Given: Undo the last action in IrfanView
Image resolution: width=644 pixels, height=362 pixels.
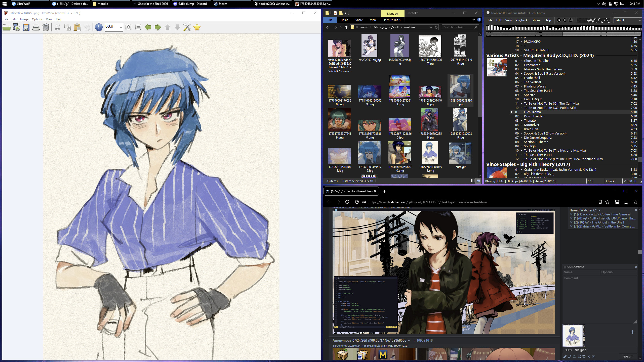Looking at the screenshot, I should point(87,27).
